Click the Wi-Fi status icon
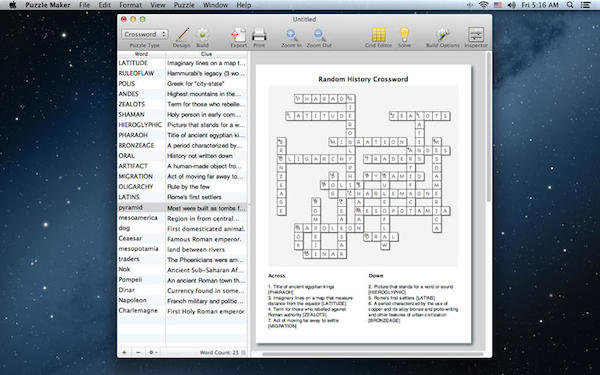Screen dimensions: 600x375 point(484,5)
